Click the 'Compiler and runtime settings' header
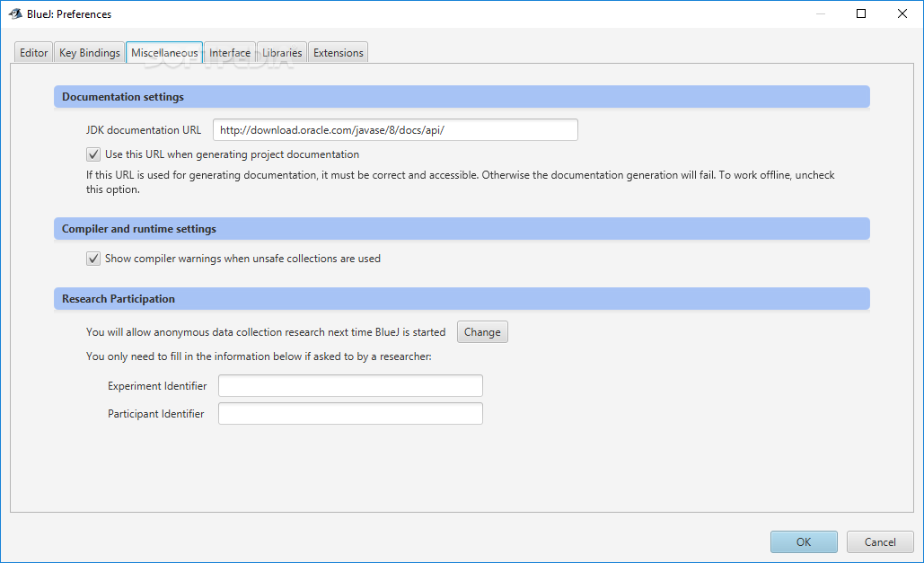The image size is (924, 563). (x=462, y=229)
